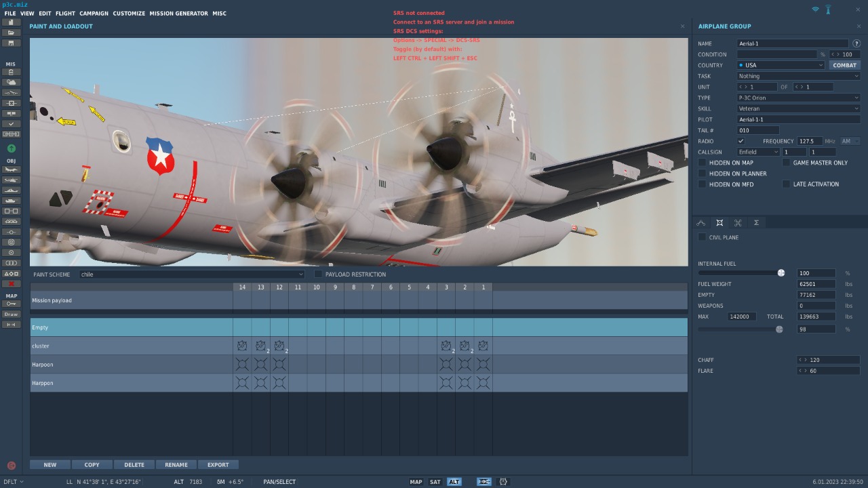Viewport: 868px width, 488px height.
Task: Click the red X delete icon
Action: 12,283
